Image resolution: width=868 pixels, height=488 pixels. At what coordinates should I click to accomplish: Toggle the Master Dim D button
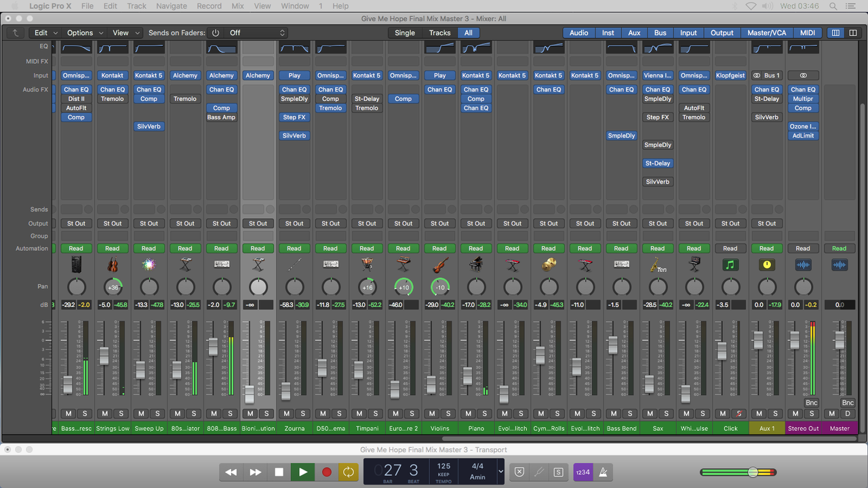click(x=848, y=413)
